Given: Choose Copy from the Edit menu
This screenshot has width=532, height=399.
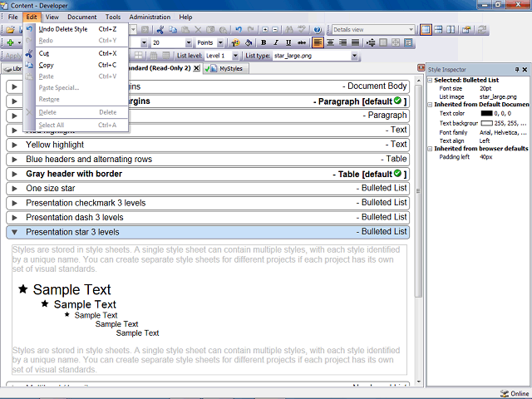Looking at the screenshot, I should pyautogui.click(x=76, y=65).
